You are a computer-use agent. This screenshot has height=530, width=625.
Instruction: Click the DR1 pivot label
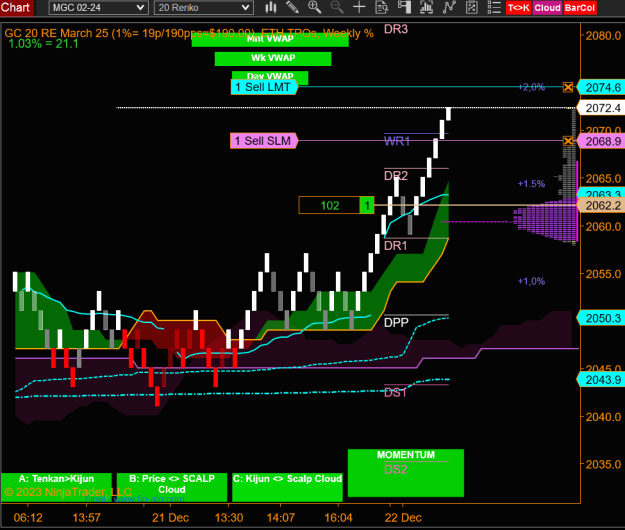pyautogui.click(x=395, y=246)
